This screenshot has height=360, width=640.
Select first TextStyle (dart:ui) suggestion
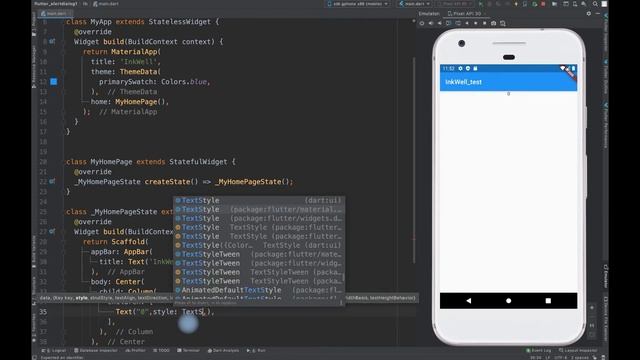click(259, 200)
